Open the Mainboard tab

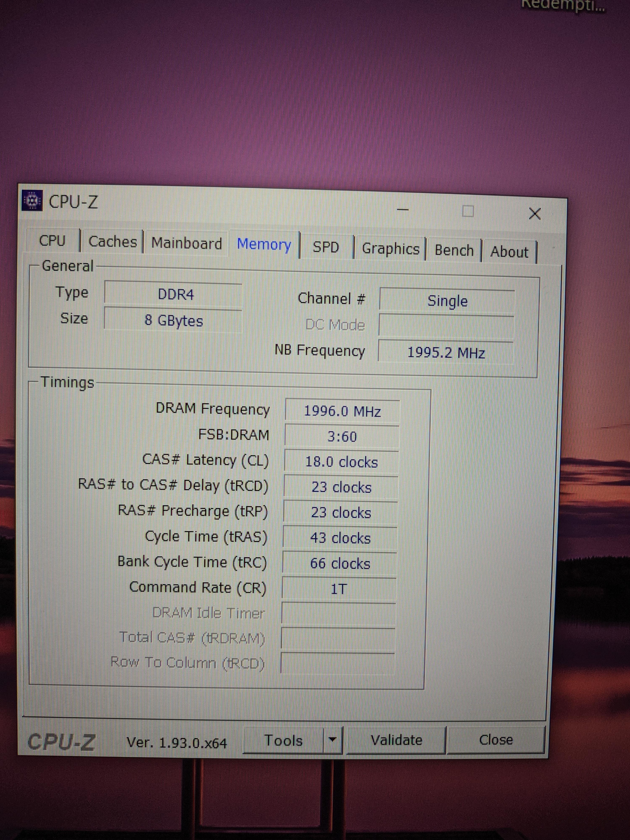coord(186,243)
